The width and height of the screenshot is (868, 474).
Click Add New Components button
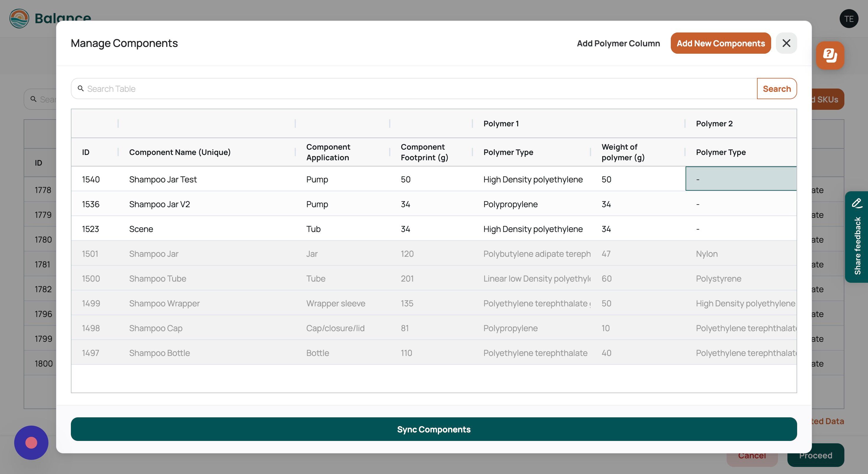click(x=720, y=43)
